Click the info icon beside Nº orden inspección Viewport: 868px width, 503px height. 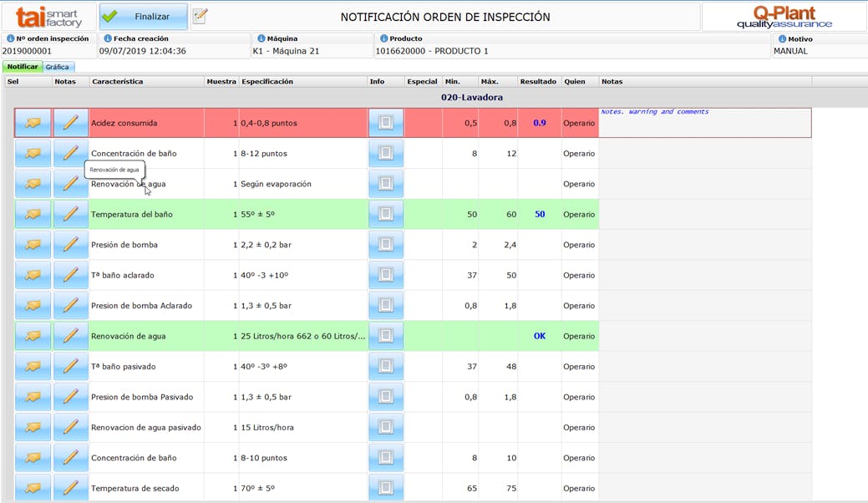(11, 38)
